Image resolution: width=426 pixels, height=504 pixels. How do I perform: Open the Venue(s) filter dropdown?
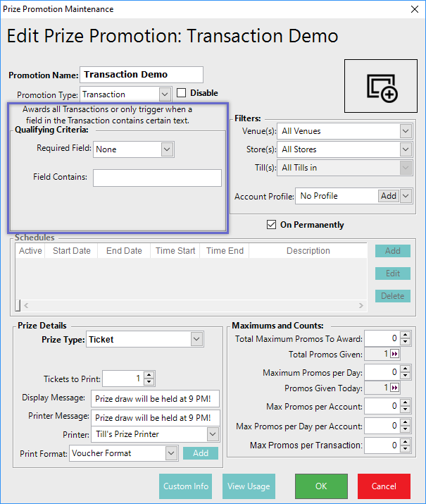[405, 131]
